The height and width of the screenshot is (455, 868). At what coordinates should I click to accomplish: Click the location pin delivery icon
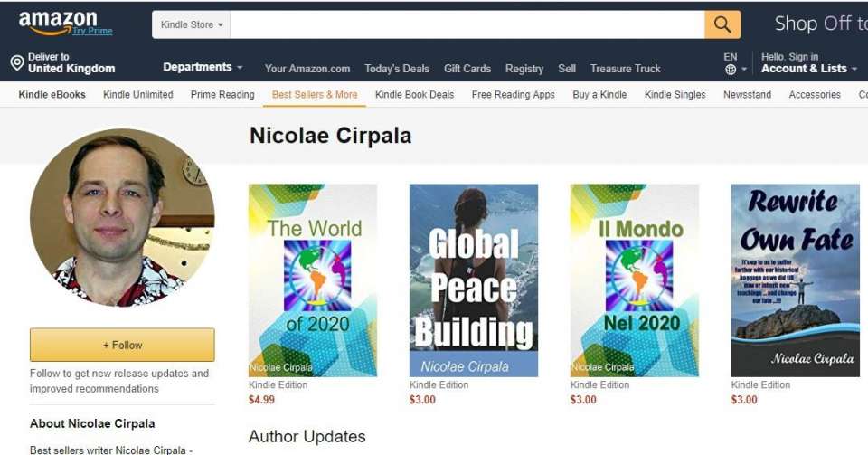[x=17, y=62]
